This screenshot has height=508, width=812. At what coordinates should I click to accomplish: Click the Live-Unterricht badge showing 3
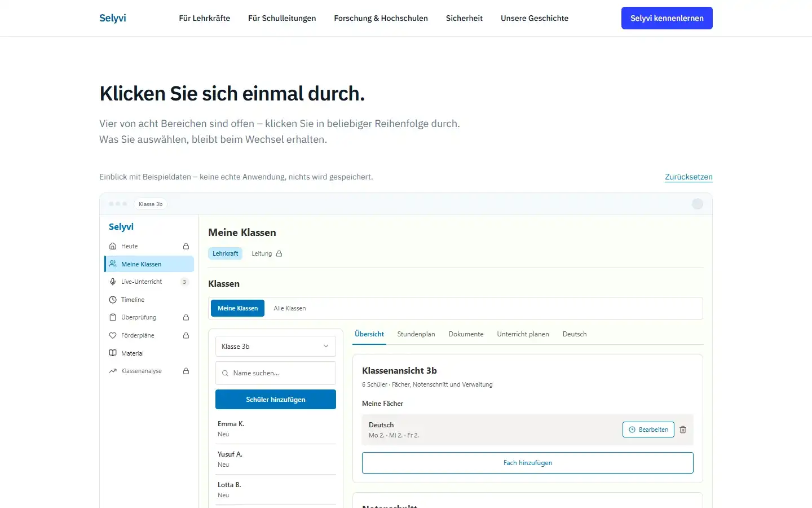(184, 282)
